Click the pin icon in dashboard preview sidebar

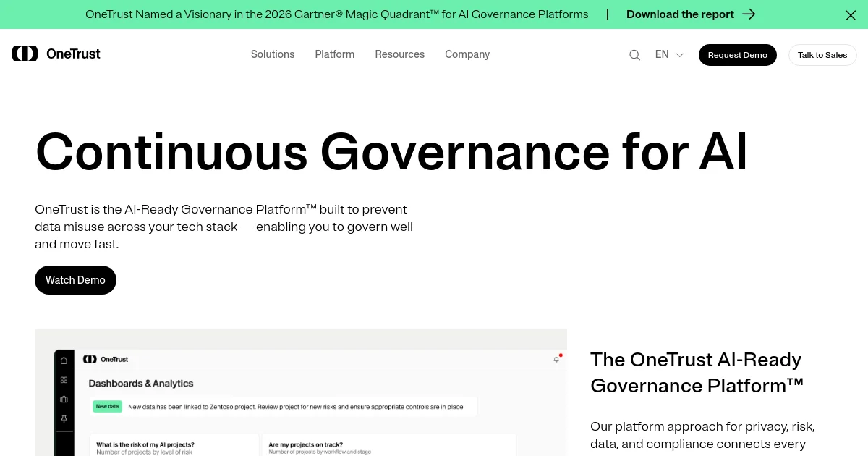tap(64, 419)
